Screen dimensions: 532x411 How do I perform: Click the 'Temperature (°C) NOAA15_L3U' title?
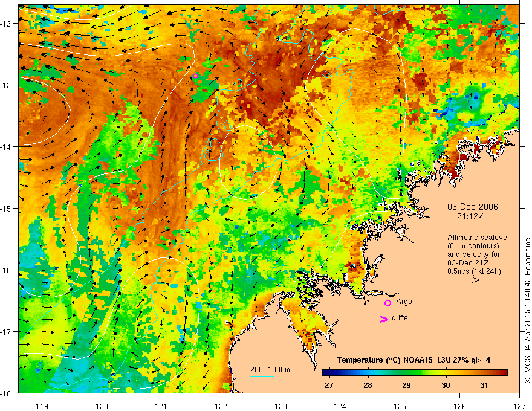coord(394,360)
